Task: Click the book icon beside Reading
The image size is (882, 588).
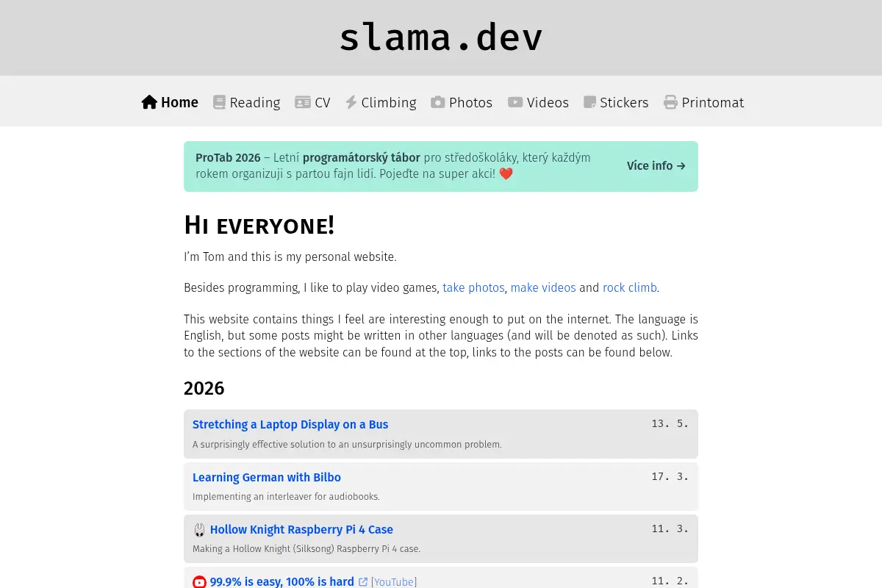Action: (219, 102)
